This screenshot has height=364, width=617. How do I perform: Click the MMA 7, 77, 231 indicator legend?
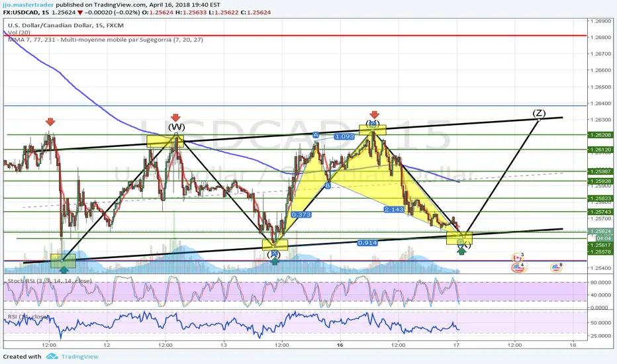(x=105, y=39)
